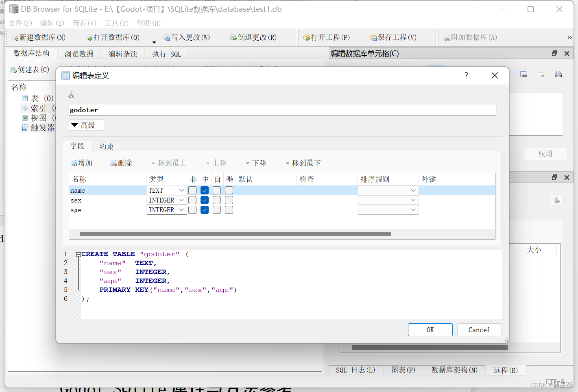Switch to the 约束 tab

click(x=106, y=146)
